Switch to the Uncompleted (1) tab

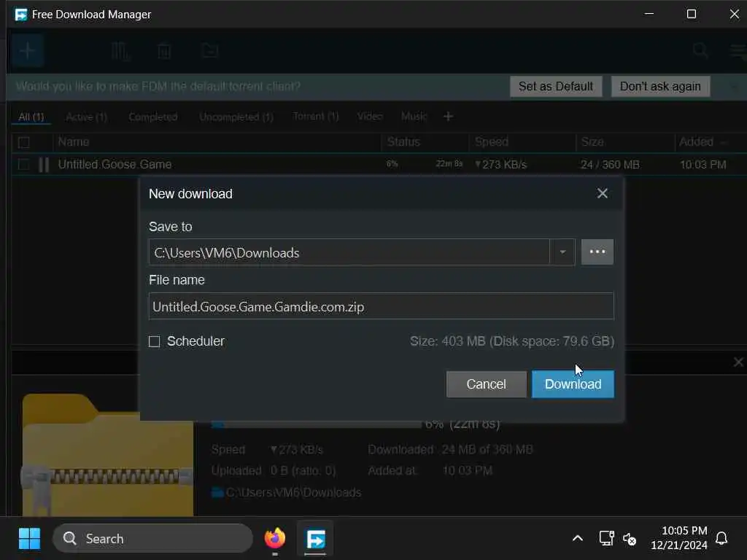tap(236, 117)
